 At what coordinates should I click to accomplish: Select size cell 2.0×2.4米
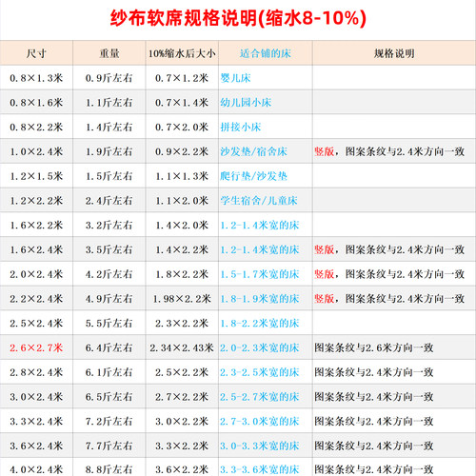point(36,274)
